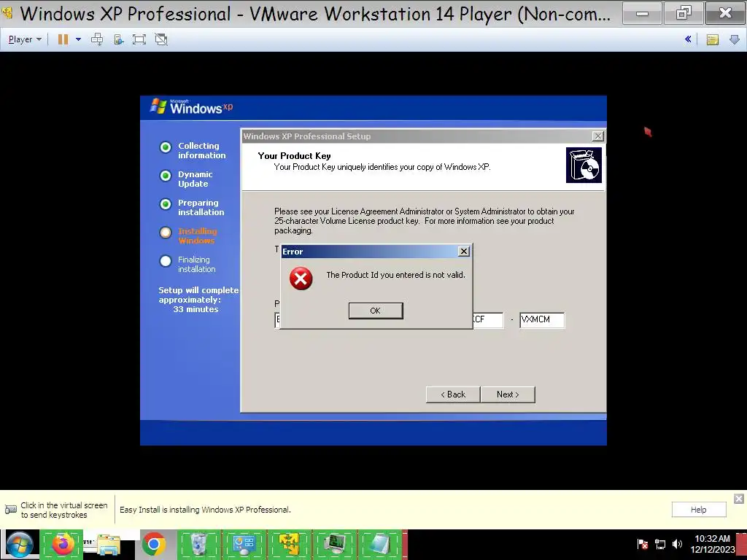This screenshot has width=747, height=560.
Task: Click the network tray icon
Action: [x=660, y=544]
